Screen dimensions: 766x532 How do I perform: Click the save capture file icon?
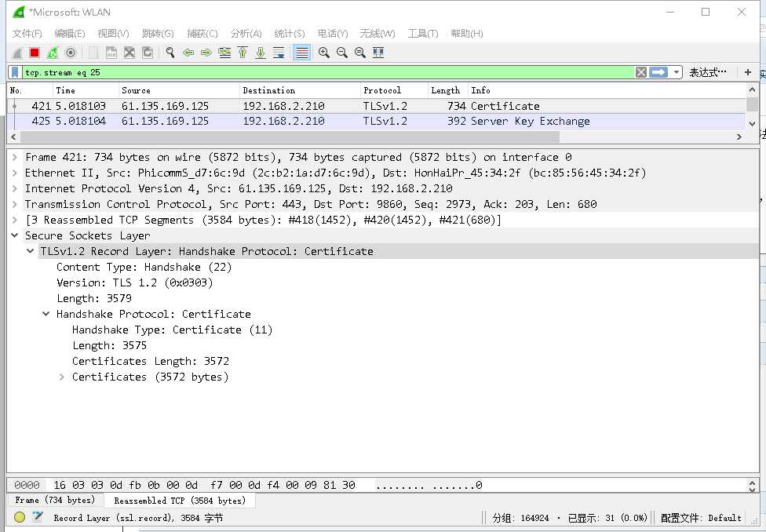111,53
